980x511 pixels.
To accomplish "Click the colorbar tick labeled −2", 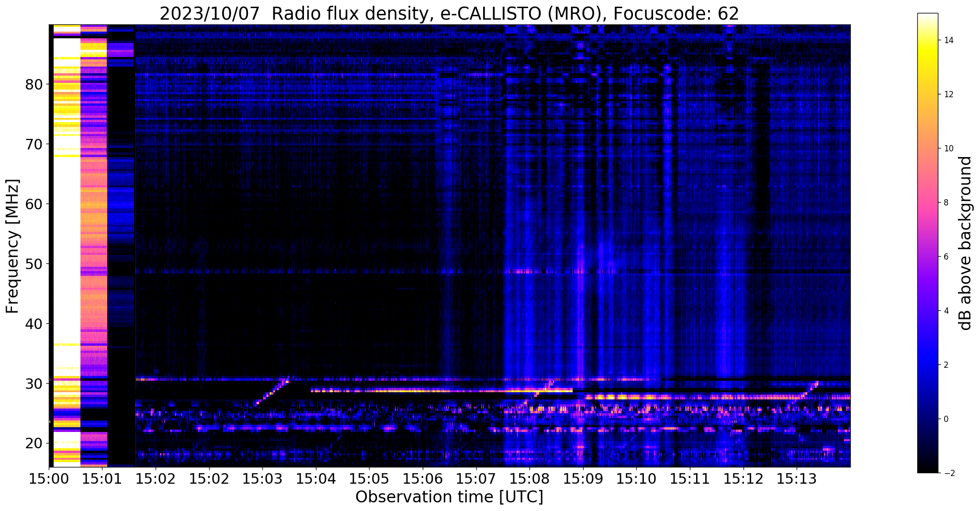I will click(948, 473).
